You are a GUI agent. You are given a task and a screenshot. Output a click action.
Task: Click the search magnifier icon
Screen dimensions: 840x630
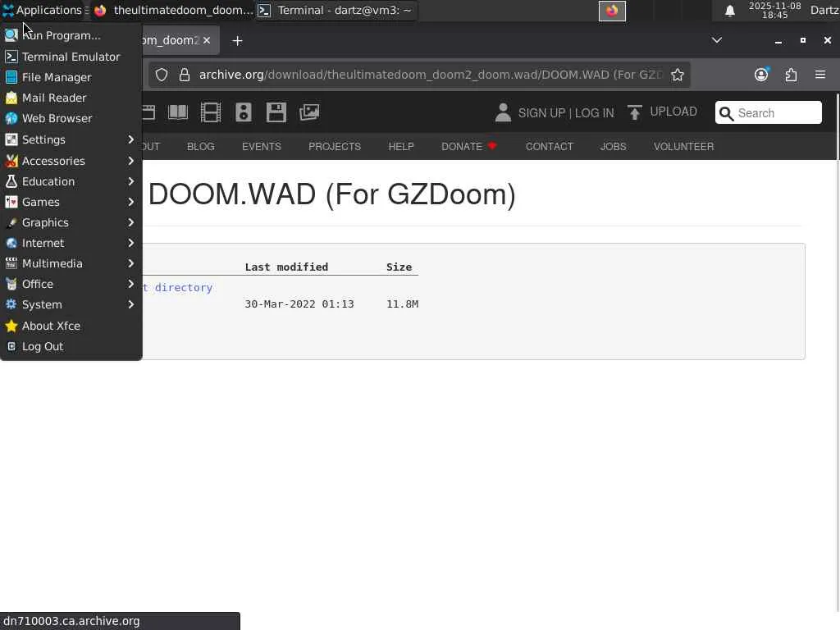[727, 113]
